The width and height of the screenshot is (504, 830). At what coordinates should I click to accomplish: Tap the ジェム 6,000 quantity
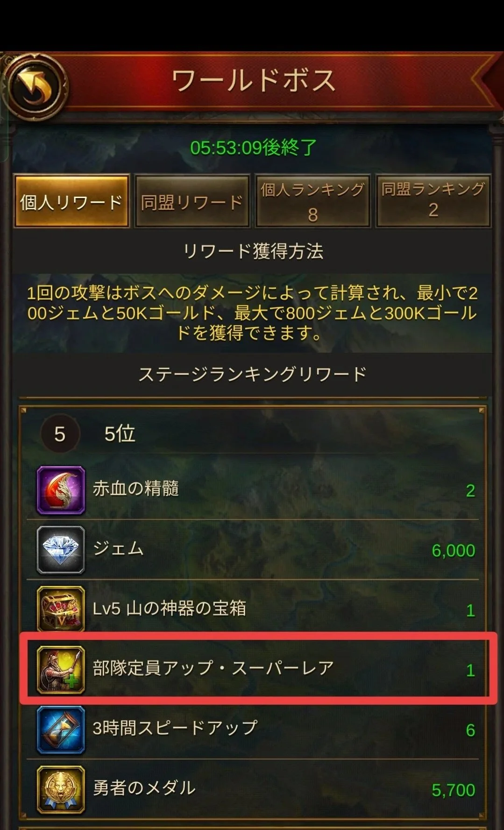[x=453, y=550]
